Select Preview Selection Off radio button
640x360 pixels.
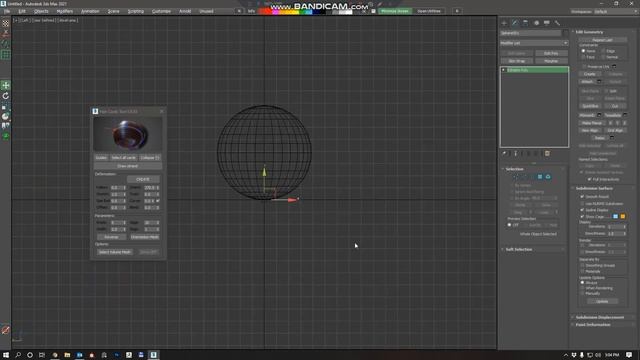tap(509, 225)
